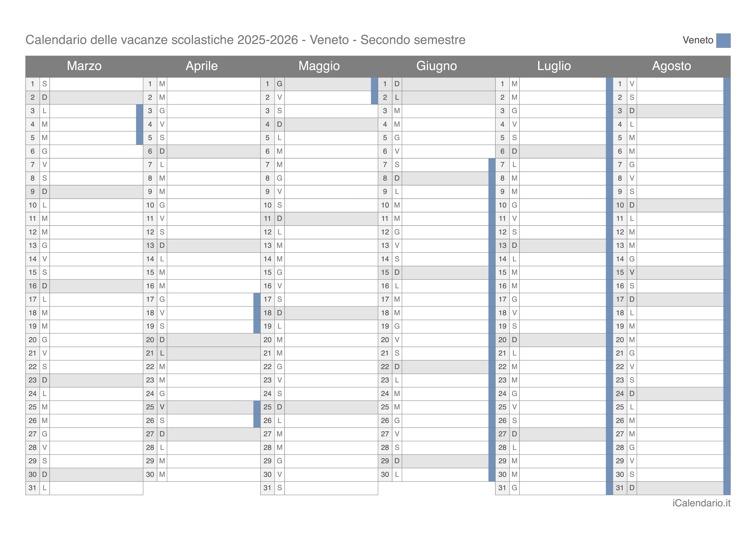Click day number 2 in Giugno
Image resolution: width=756 pixels, height=535 pixels.
click(x=385, y=98)
